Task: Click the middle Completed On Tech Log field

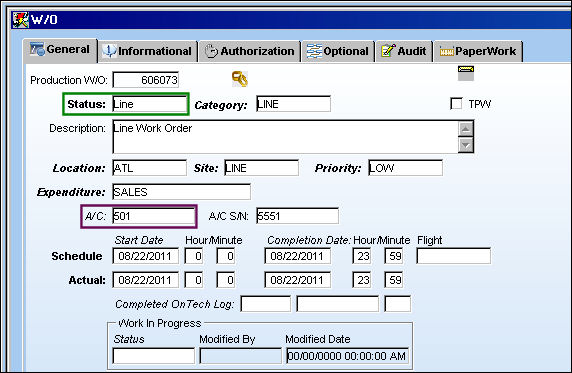Action: coord(337,304)
